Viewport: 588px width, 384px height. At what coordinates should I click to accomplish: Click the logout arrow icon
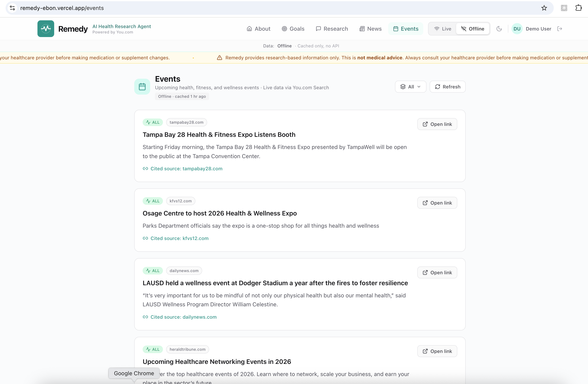click(560, 29)
